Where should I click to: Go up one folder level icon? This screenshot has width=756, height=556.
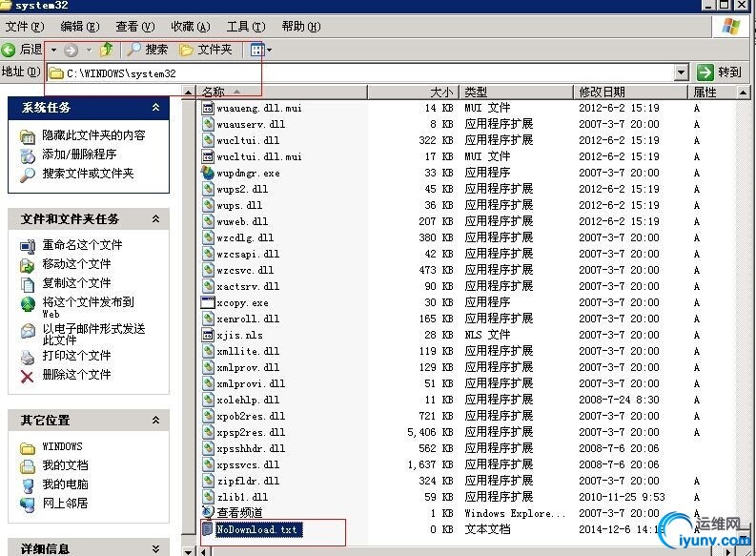107,50
